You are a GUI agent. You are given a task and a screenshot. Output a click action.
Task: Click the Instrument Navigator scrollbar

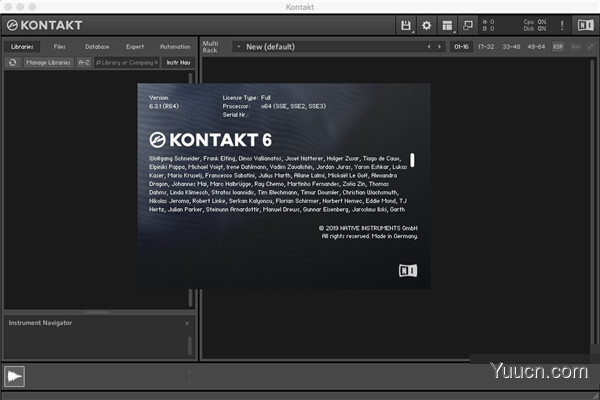189,345
